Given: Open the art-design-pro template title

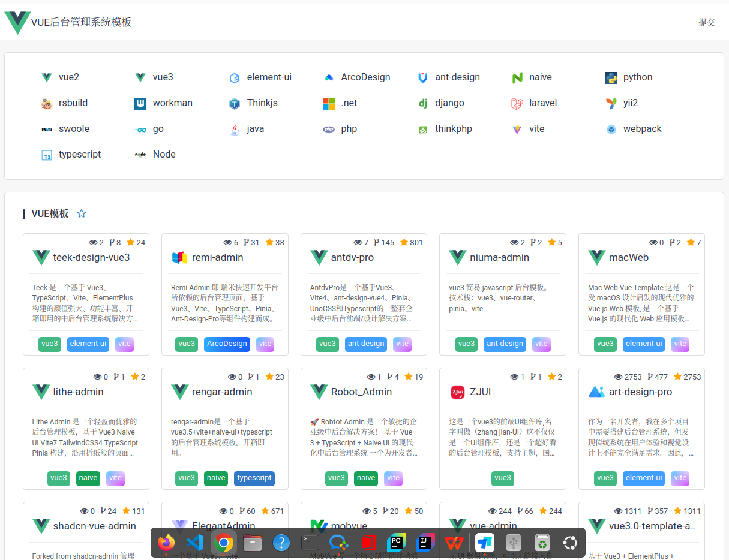Looking at the screenshot, I should point(640,392).
